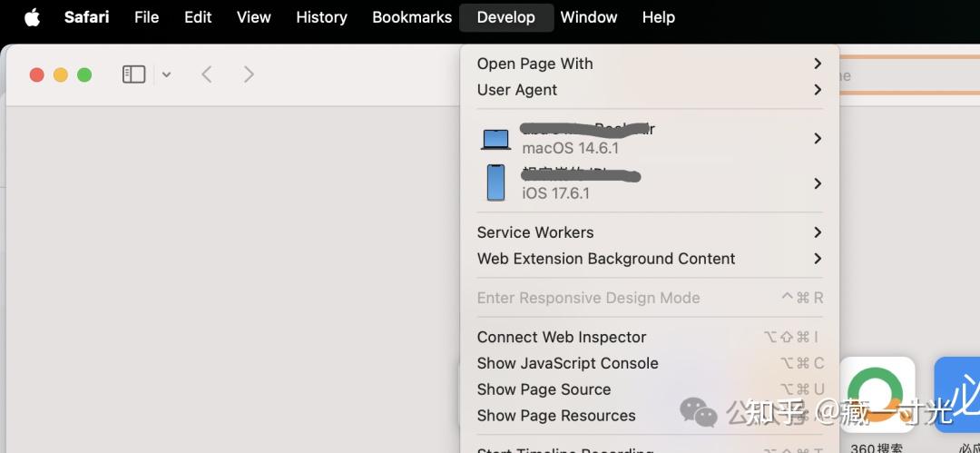Open sidebar options dropdown chevron

coord(167,74)
